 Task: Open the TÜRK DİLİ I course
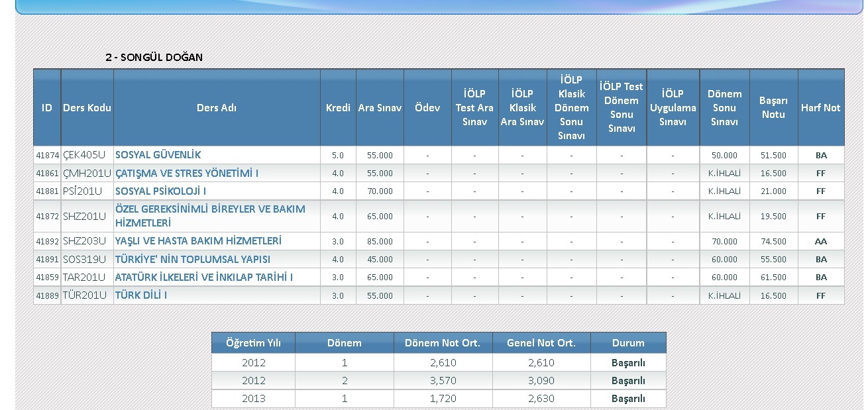coord(141,295)
